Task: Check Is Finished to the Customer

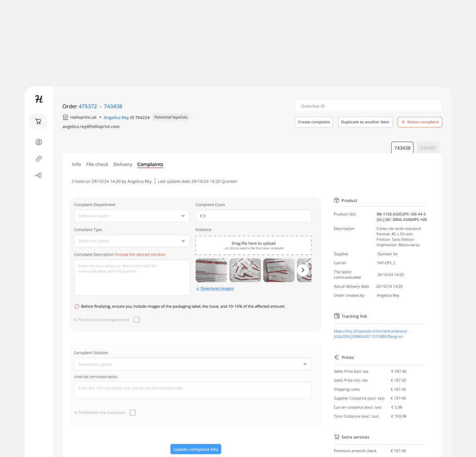Action: [x=134, y=413]
